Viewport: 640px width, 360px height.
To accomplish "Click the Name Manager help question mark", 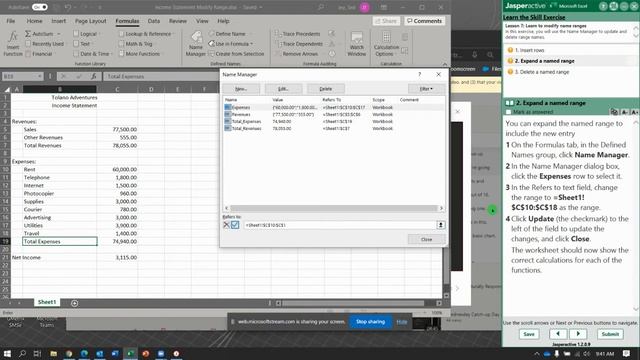I will pyautogui.click(x=419, y=74).
